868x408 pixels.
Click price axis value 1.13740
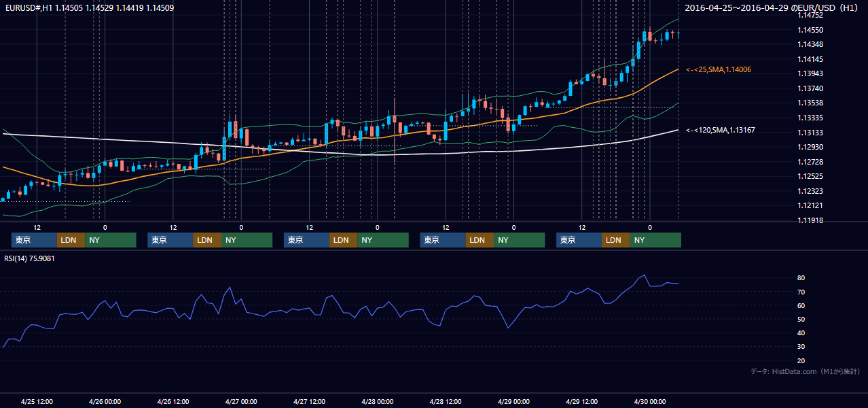coord(810,88)
